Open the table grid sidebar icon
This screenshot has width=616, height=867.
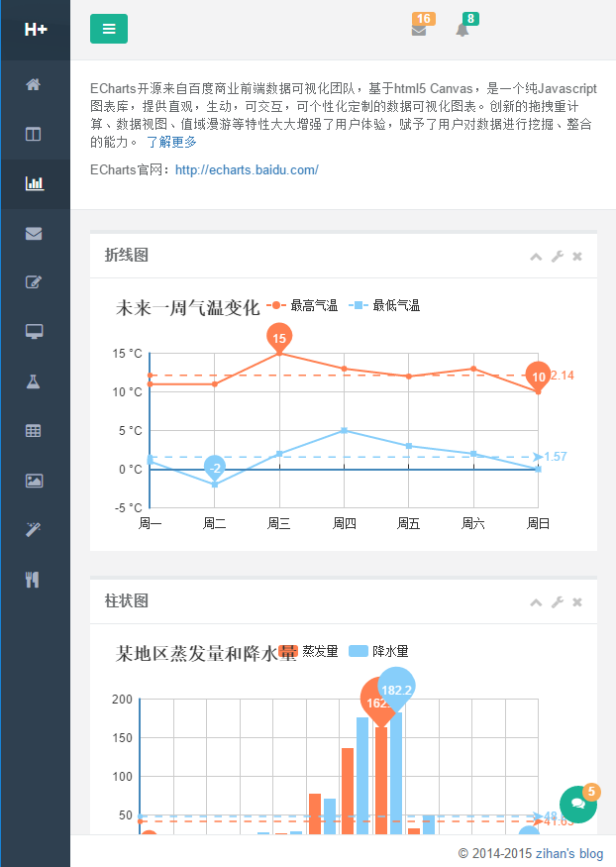point(34,431)
